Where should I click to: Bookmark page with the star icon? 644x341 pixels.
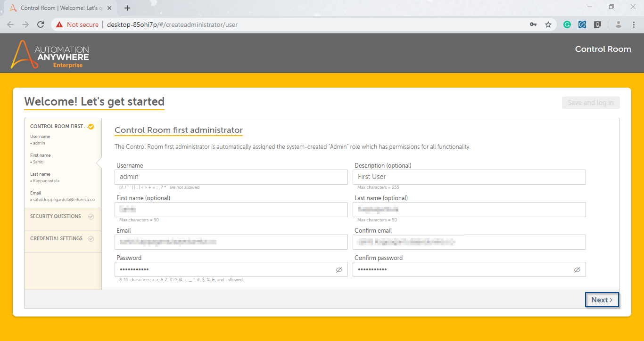548,24
